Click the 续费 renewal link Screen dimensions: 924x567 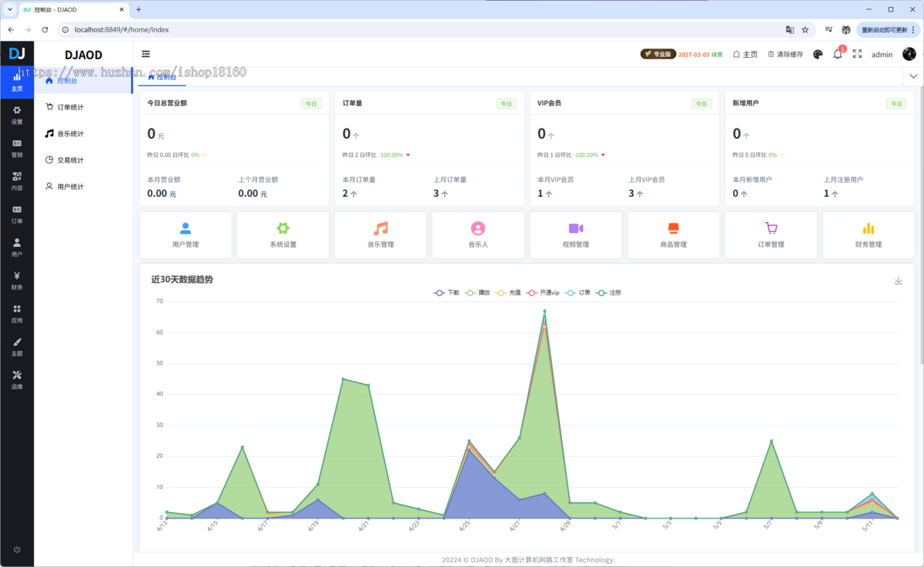[x=717, y=55]
